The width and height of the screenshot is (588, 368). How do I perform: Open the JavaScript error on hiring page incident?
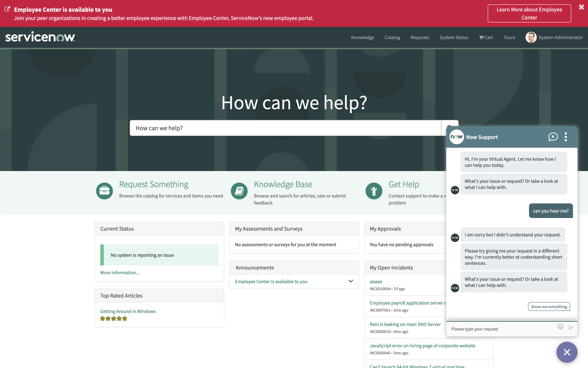click(422, 346)
